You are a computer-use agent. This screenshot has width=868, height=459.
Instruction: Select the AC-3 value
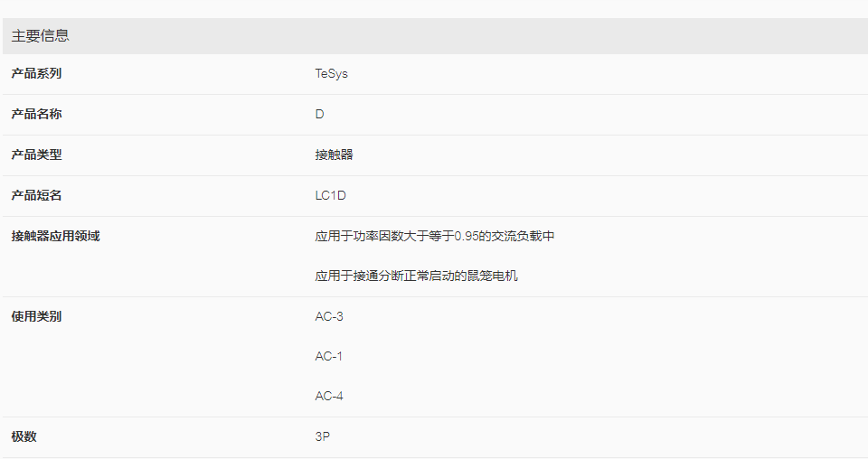(x=329, y=317)
